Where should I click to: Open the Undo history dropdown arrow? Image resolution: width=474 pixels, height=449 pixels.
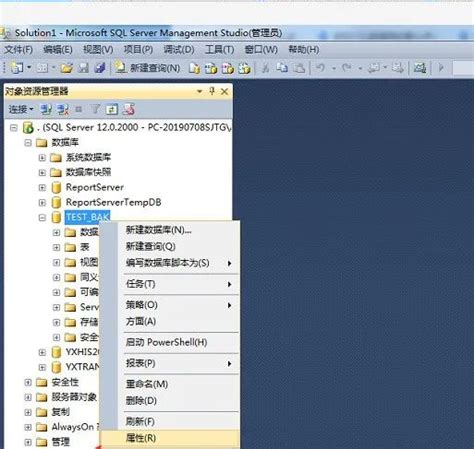tap(334, 68)
